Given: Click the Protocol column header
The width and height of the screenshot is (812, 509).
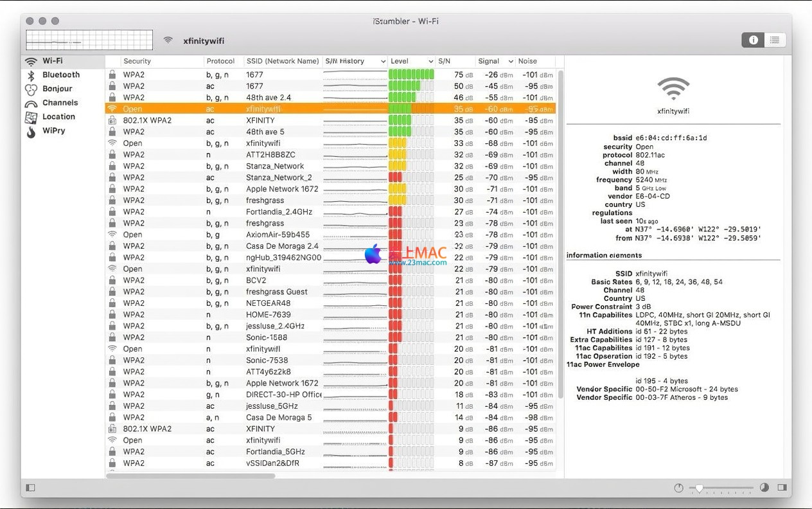Looking at the screenshot, I should [x=220, y=62].
